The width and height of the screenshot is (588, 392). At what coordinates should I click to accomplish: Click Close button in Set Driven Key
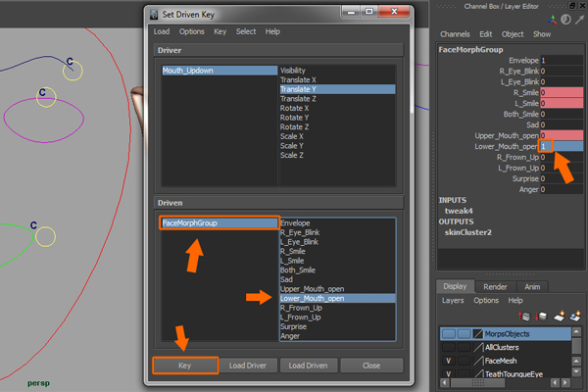371,366
